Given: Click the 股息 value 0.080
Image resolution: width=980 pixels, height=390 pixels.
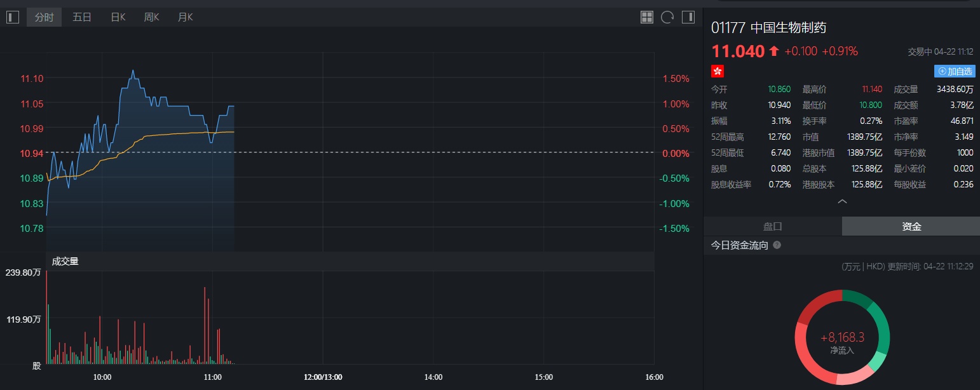Looking at the screenshot, I should click(x=780, y=169).
